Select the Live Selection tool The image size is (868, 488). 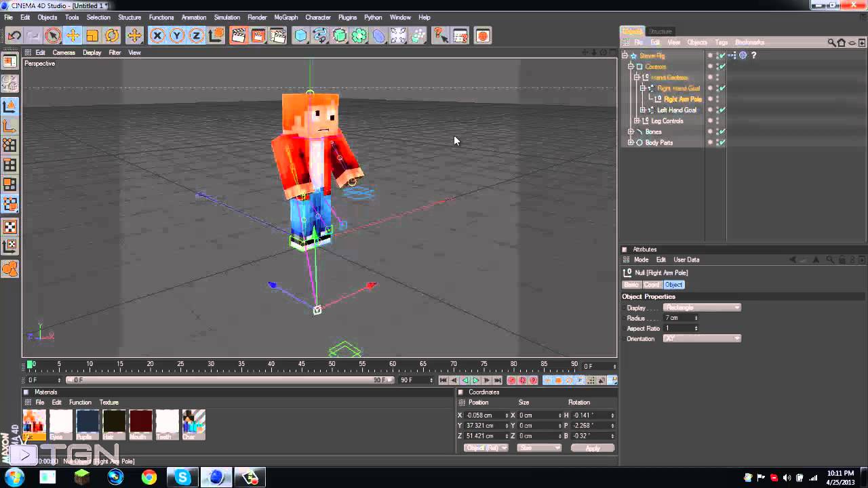[x=53, y=36]
